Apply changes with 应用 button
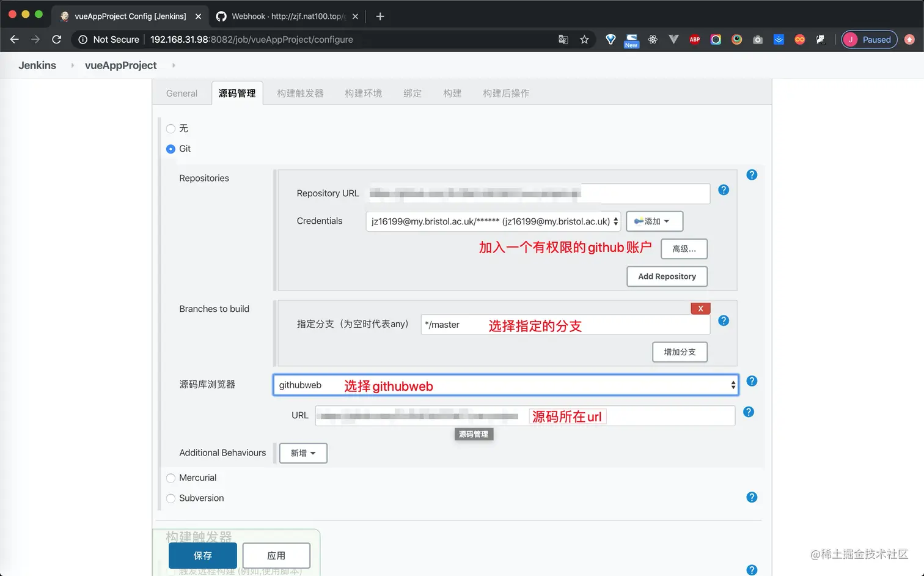The image size is (924, 576). (276, 556)
